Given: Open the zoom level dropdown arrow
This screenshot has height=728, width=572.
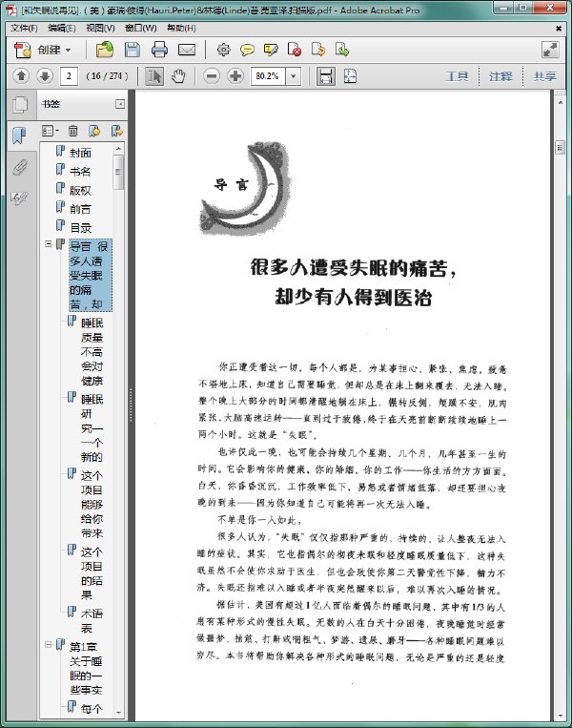Looking at the screenshot, I should pos(294,75).
